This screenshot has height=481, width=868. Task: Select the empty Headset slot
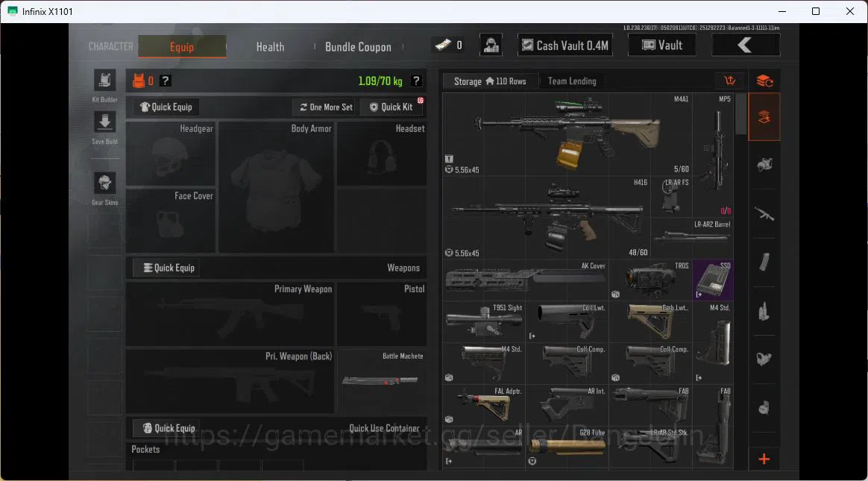click(381, 154)
